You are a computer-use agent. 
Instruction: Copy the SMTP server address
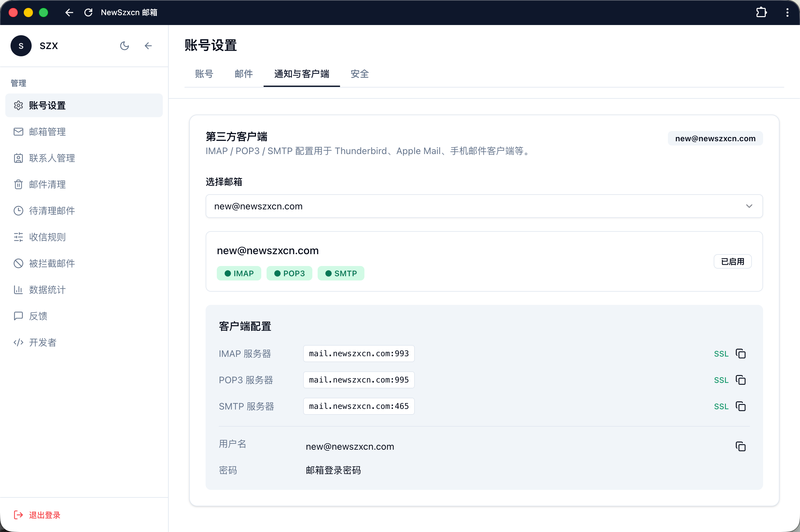pyautogui.click(x=740, y=406)
